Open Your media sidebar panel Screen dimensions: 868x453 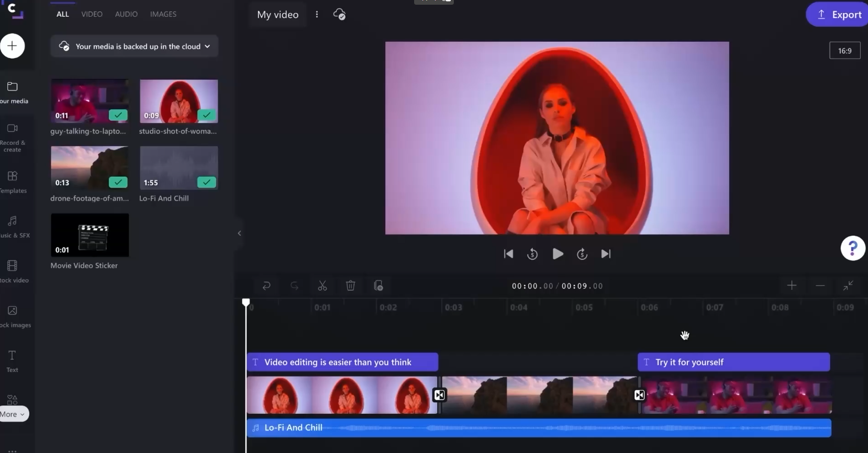(13, 93)
